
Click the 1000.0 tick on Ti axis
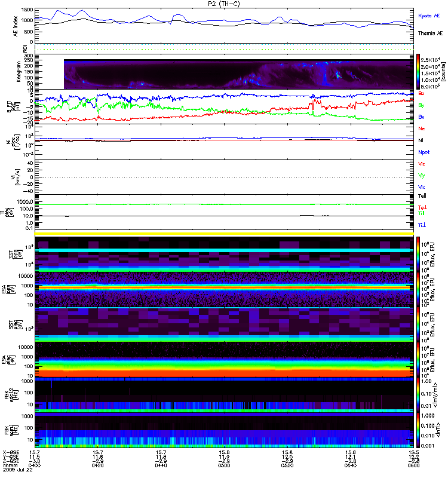click(x=25, y=202)
